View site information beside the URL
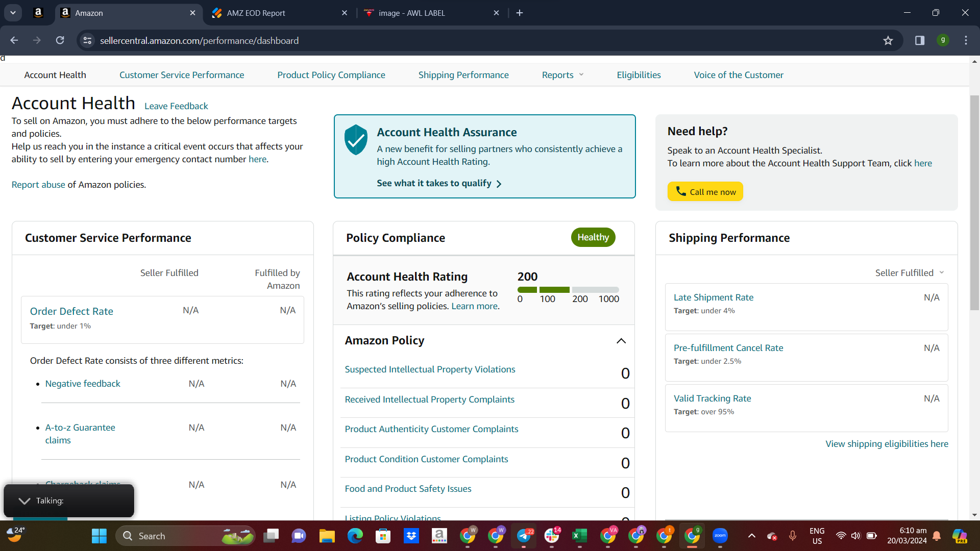The height and width of the screenshot is (551, 980). tap(88, 40)
